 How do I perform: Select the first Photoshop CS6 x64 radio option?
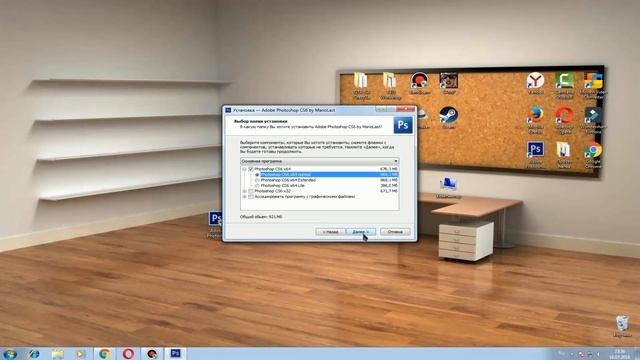[x=257, y=175]
